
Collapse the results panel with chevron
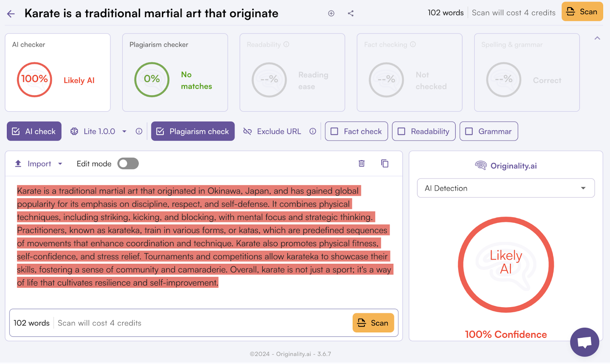coord(597,38)
